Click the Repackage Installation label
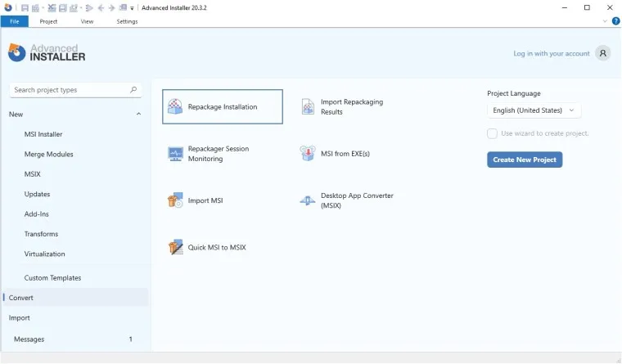Viewport: 622px width, 364px height. (x=223, y=106)
